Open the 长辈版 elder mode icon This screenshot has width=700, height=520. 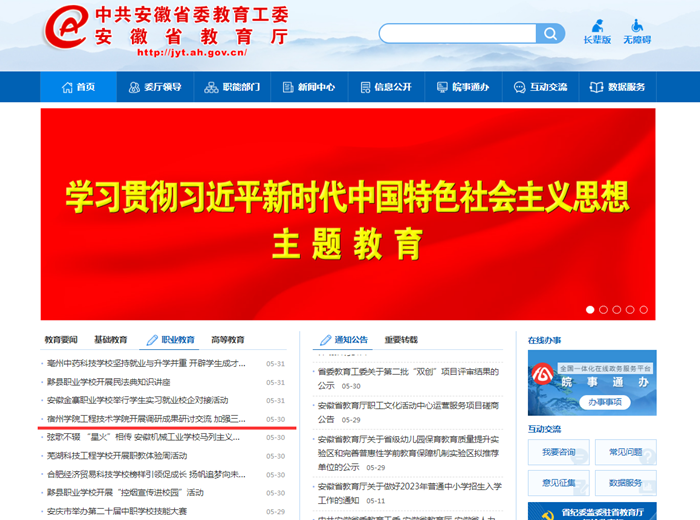click(x=597, y=31)
